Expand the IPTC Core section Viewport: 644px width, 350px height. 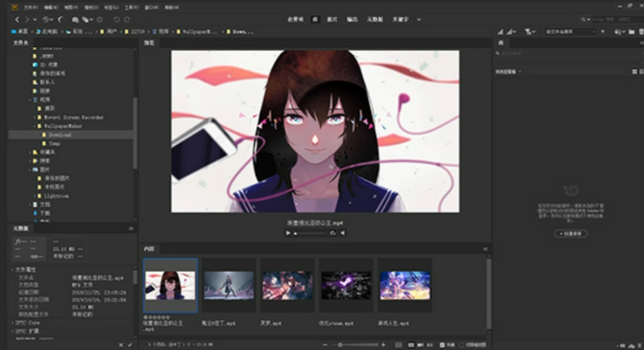12,323
